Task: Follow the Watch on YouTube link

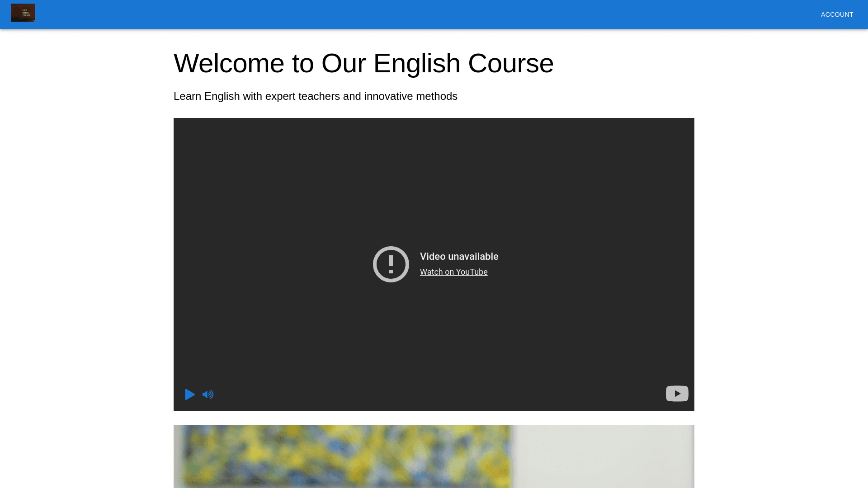Action: [x=453, y=272]
